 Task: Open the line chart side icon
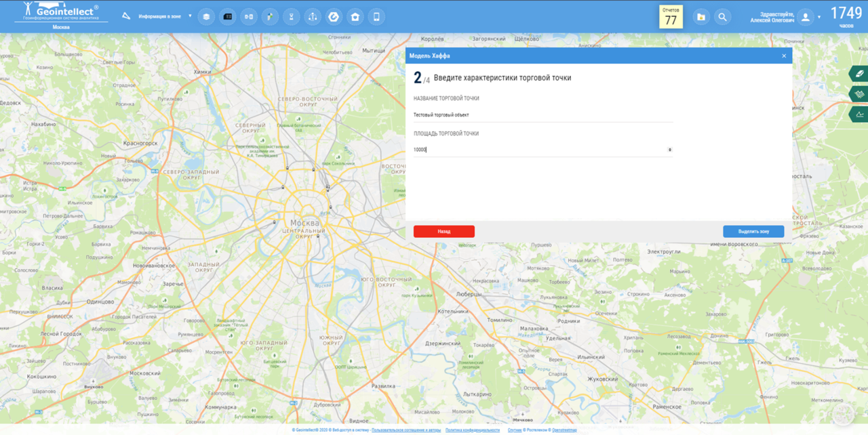pyautogui.click(x=859, y=114)
